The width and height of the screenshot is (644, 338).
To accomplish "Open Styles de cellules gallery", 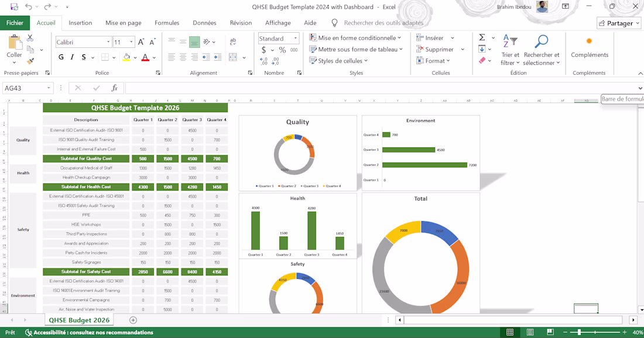I will [x=338, y=61].
